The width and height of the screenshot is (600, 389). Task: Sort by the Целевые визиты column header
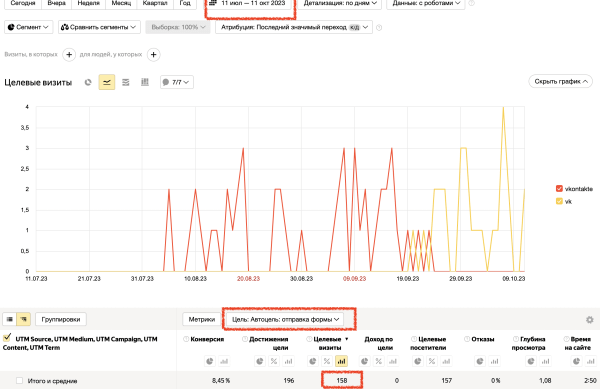click(x=327, y=343)
